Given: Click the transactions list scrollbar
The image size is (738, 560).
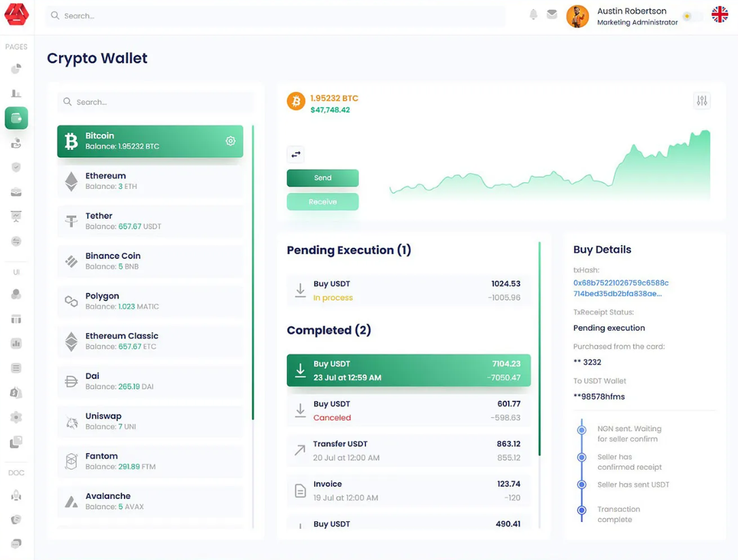Looking at the screenshot, I should [539, 349].
